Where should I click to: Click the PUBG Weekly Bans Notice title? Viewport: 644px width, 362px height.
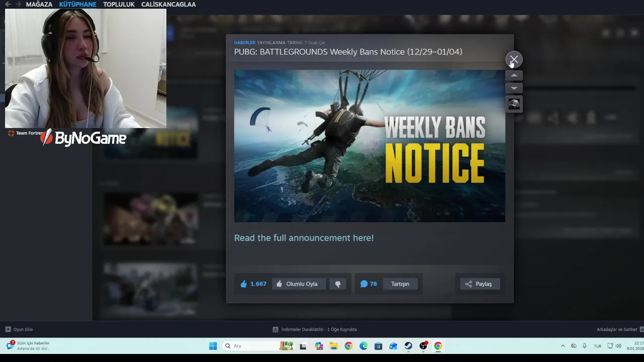tap(348, 52)
